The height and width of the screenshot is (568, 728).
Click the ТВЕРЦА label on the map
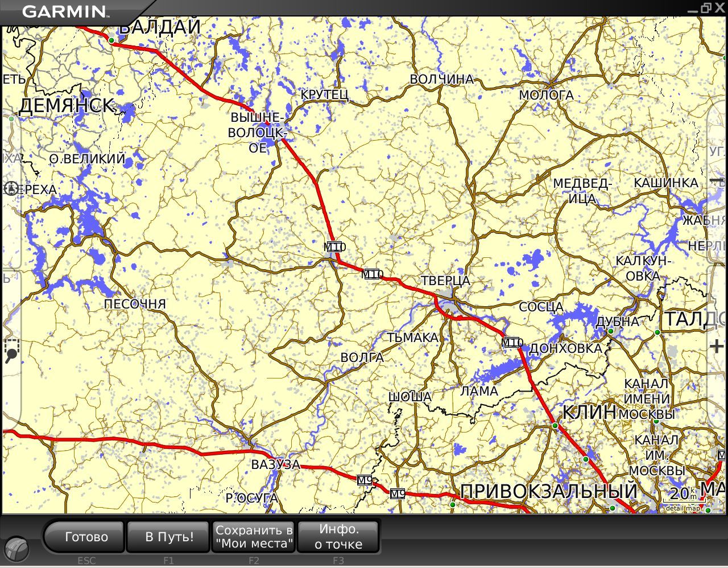click(x=445, y=281)
